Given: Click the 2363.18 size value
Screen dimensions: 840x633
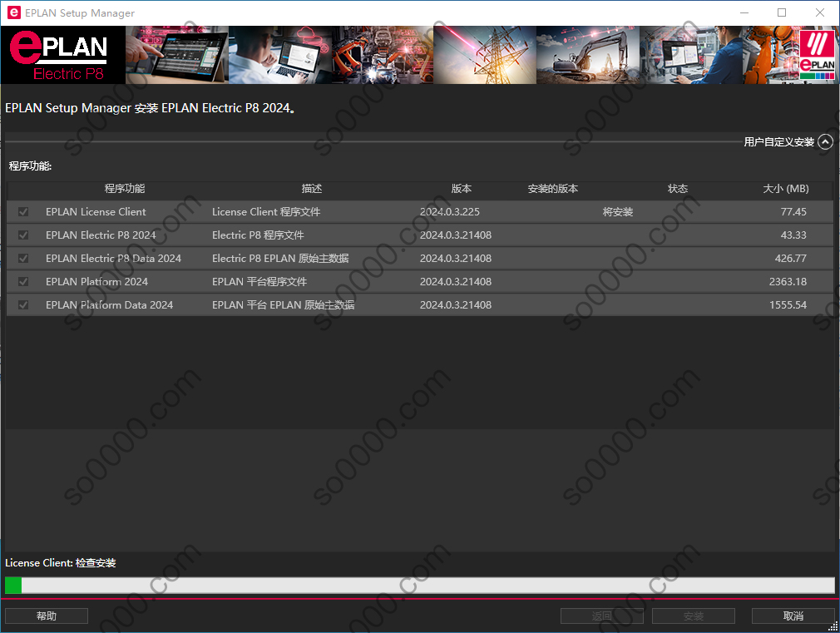Looking at the screenshot, I should 788,281.
